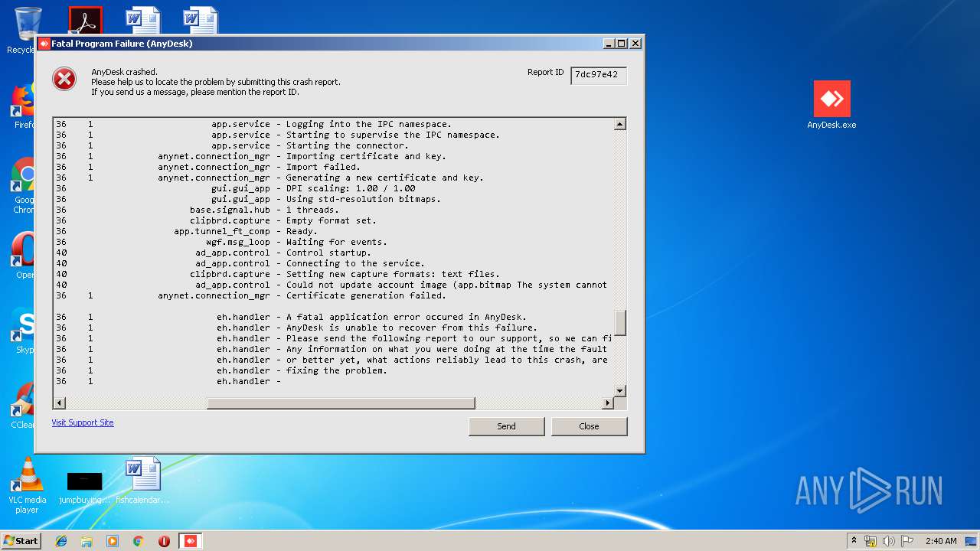Click the log view's vertical scrollbar down arrow

pos(620,390)
